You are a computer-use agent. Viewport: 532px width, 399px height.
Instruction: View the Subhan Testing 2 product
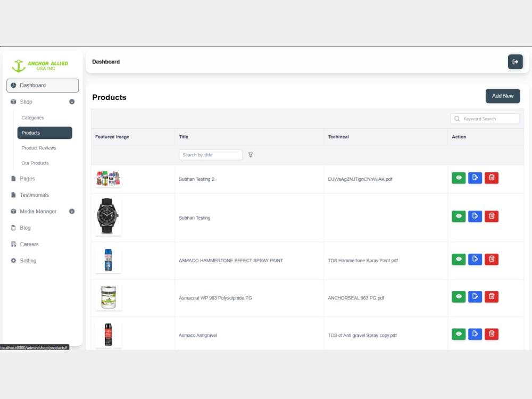tap(459, 178)
